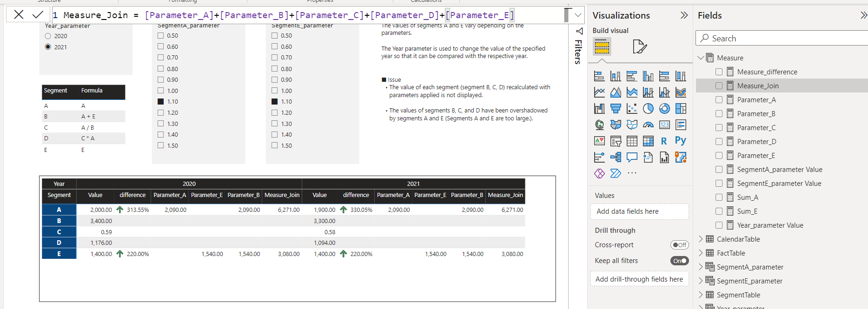Add a decomposition tree visual

(x=616, y=157)
